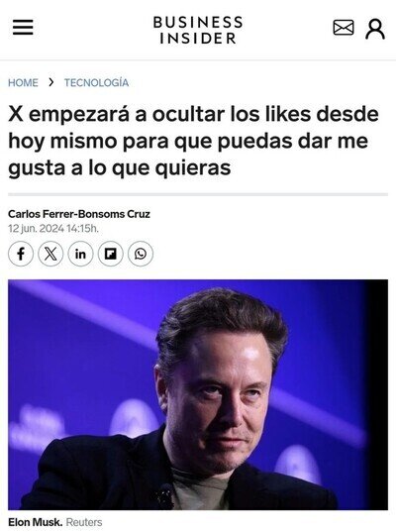Screen dimensions: 396x532
Task: Share the article on Facebook
Action: [21, 254]
